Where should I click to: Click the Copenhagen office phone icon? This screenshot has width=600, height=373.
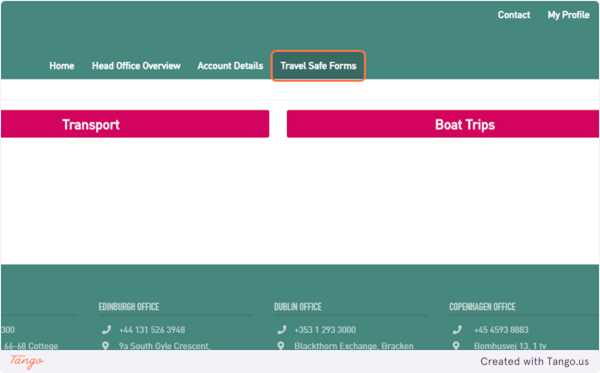457,329
